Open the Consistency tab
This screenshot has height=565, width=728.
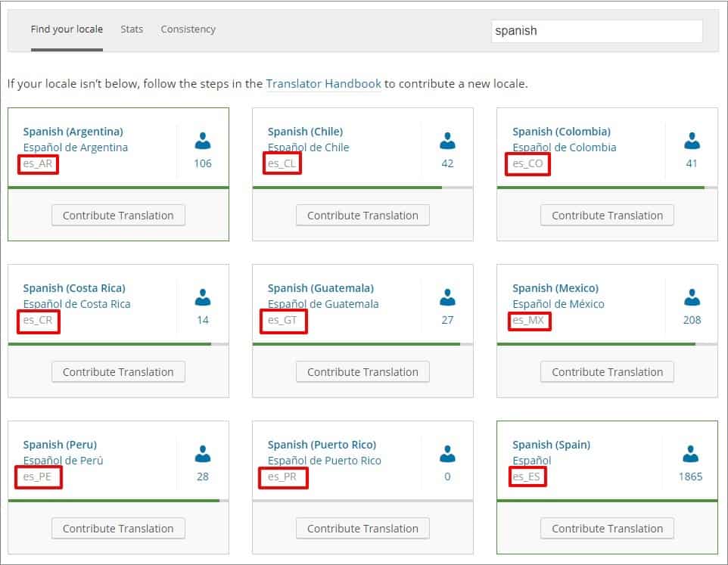(188, 29)
